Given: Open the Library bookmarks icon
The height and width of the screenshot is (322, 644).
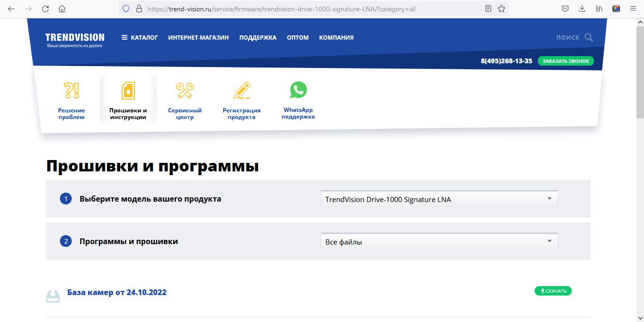Looking at the screenshot, I should pyautogui.click(x=599, y=8).
